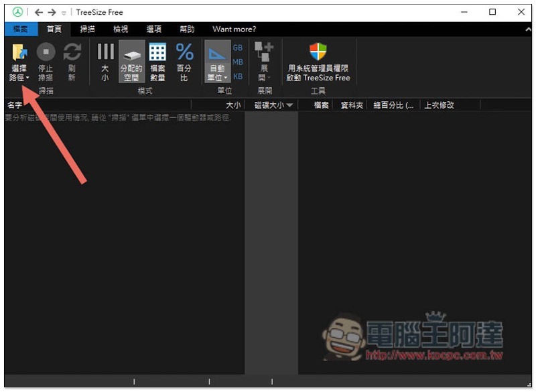
Task: Switch to 選項 options tab
Action: click(154, 29)
